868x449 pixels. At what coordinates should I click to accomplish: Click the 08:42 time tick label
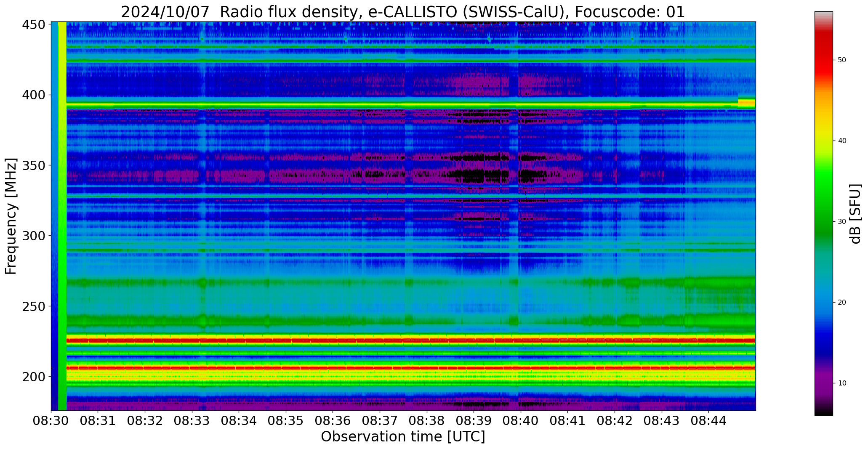click(615, 421)
